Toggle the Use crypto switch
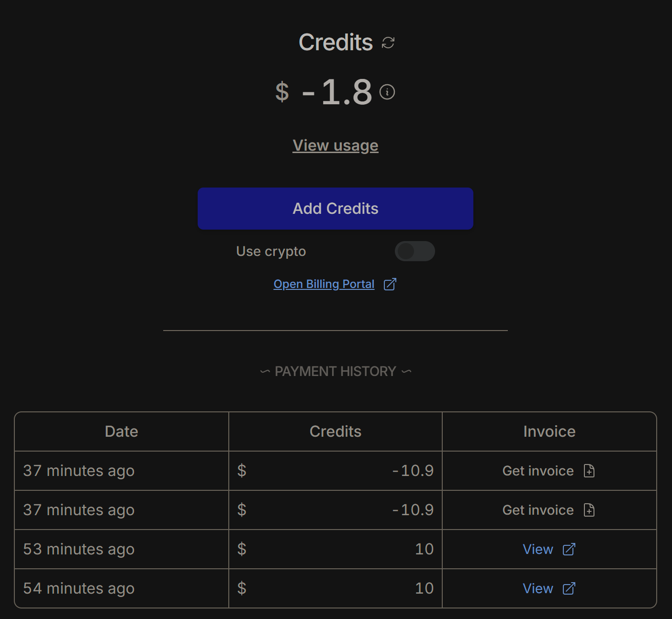 coord(414,251)
